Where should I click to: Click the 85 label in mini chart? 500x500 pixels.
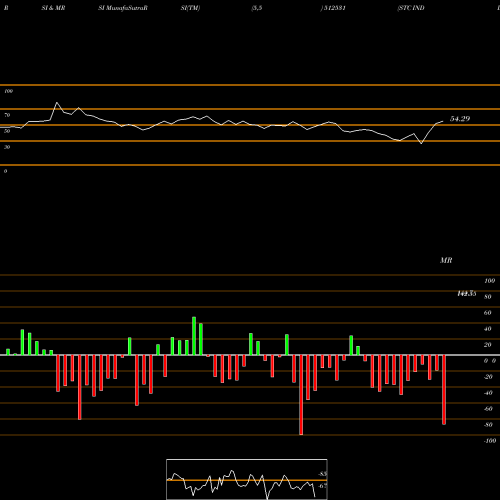[x=323, y=474]
